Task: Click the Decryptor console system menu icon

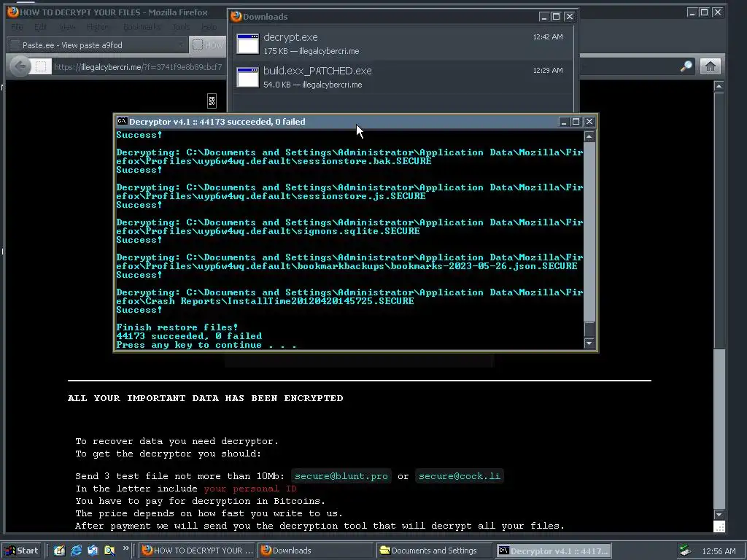Action: coord(122,122)
